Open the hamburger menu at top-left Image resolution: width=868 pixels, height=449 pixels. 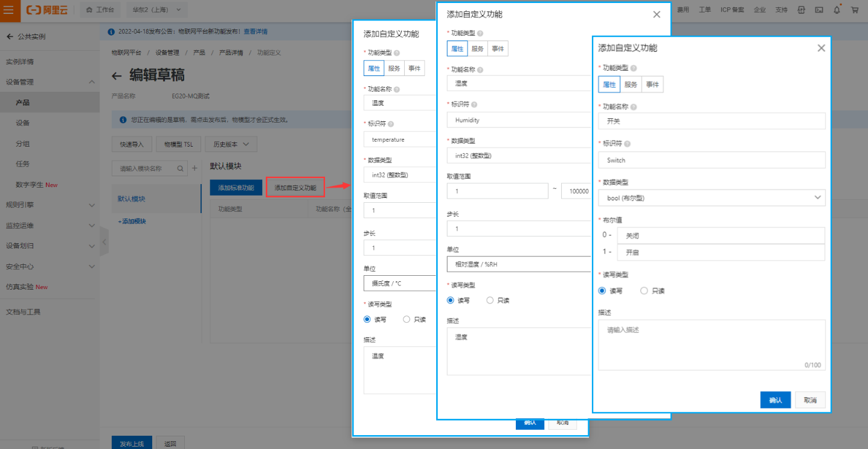8,10
